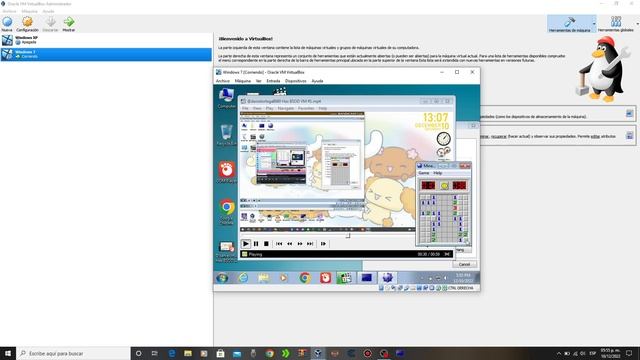Open Herramientas globales tools button
Image resolution: width=640 pixels, height=360 pixels.
pos(616,24)
